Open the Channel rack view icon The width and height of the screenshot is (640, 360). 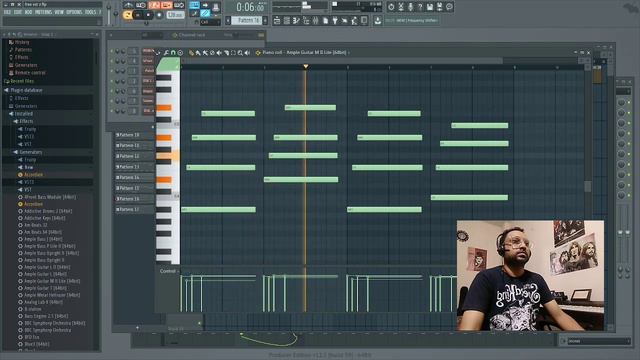[x=287, y=20]
